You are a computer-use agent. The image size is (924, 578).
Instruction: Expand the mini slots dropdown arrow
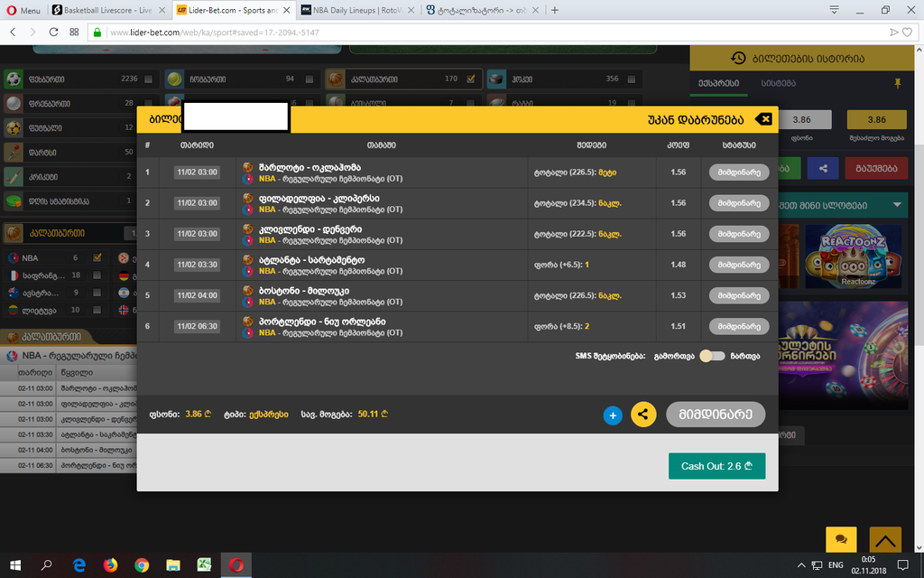click(897, 205)
